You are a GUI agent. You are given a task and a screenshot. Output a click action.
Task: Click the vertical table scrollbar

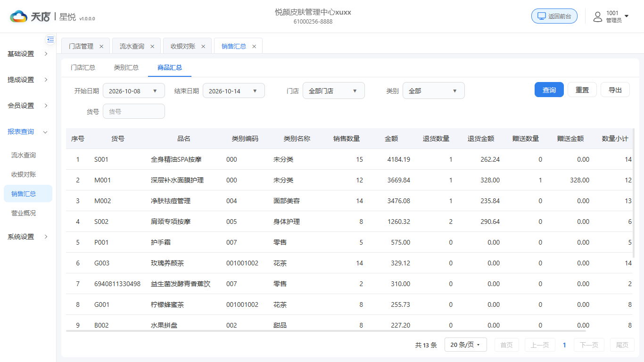633,193
